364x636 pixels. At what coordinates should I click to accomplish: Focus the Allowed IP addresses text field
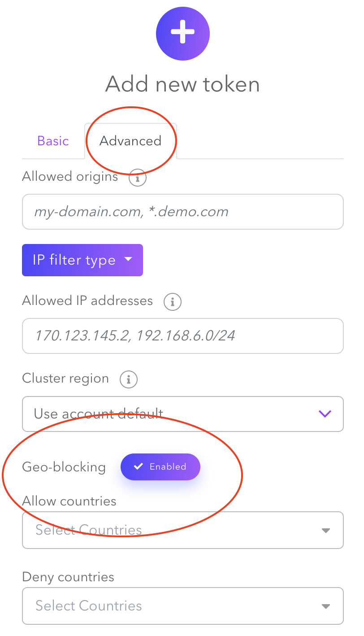click(x=182, y=336)
